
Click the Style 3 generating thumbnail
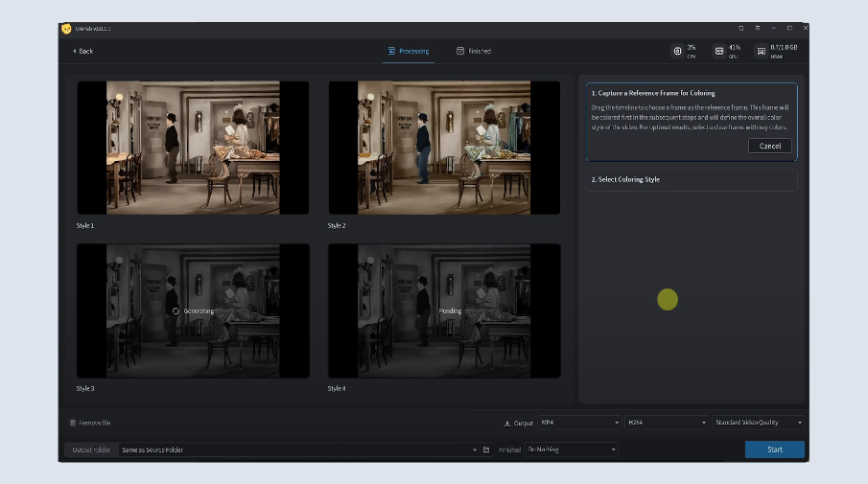tap(193, 311)
